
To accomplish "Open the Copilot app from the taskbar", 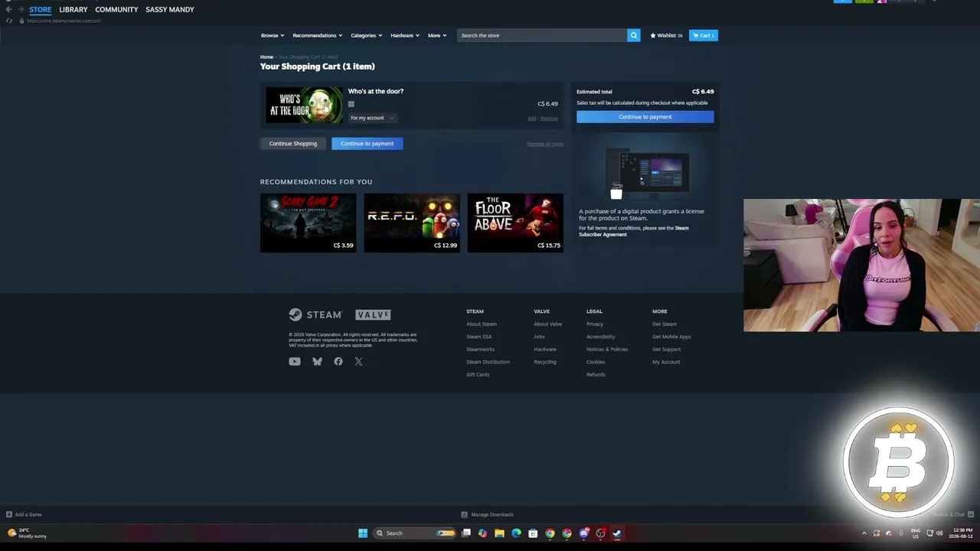I will click(x=482, y=533).
